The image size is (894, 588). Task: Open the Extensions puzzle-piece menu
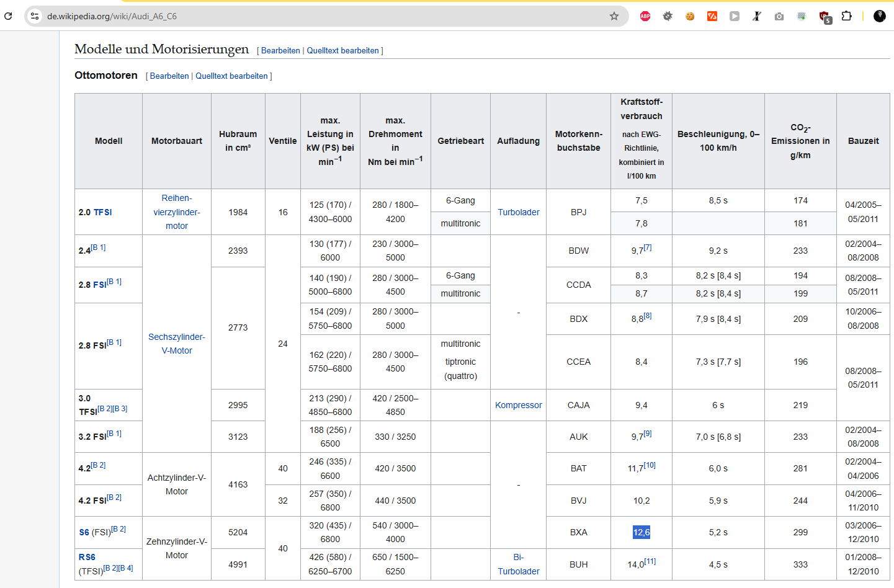pos(846,16)
